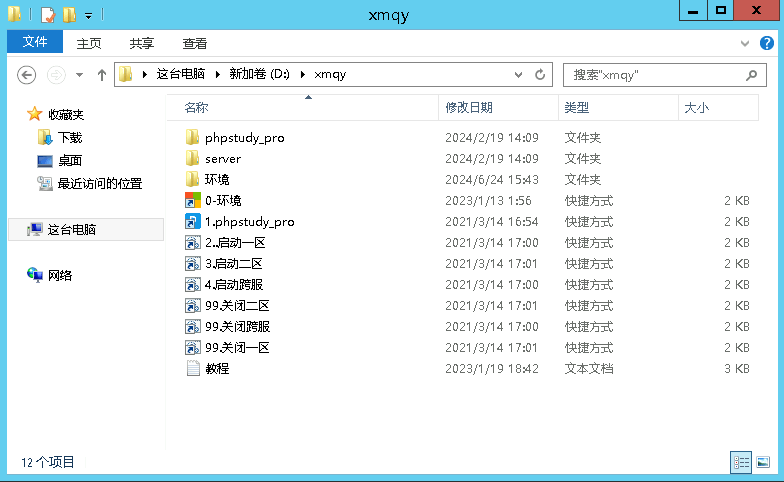Open the 文件 menu
This screenshot has width=784, height=482.
click(x=35, y=43)
